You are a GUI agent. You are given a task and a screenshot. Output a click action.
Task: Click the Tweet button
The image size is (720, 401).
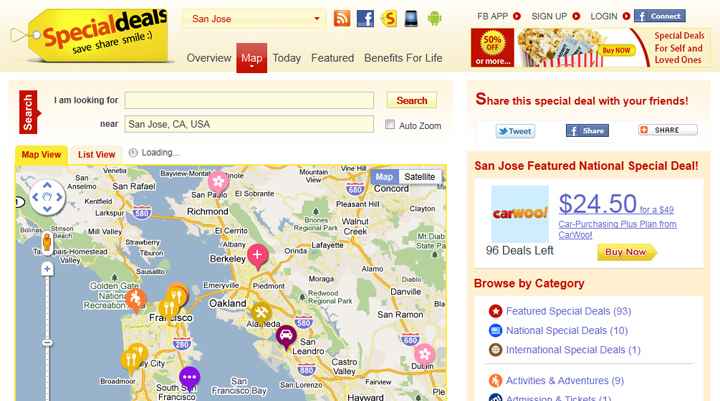tap(515, 131)
